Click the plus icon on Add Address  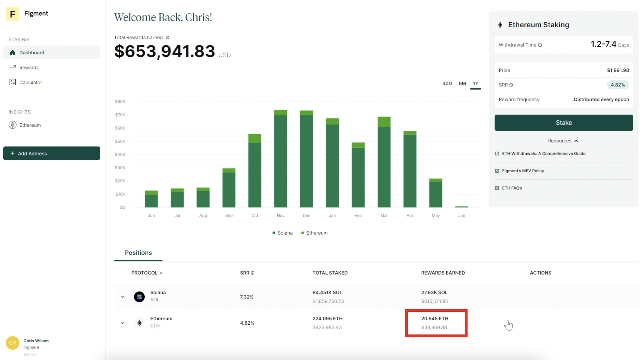click(x=12, y=153)
